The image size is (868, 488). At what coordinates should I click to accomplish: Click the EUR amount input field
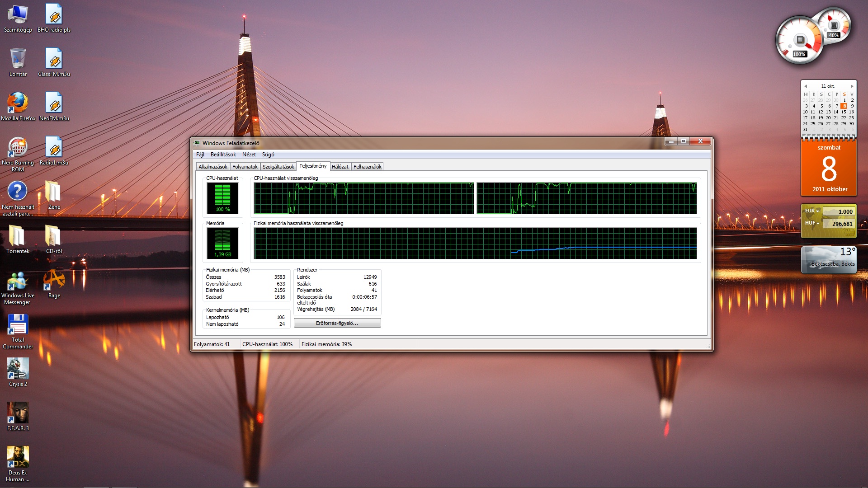coord(838,211)
